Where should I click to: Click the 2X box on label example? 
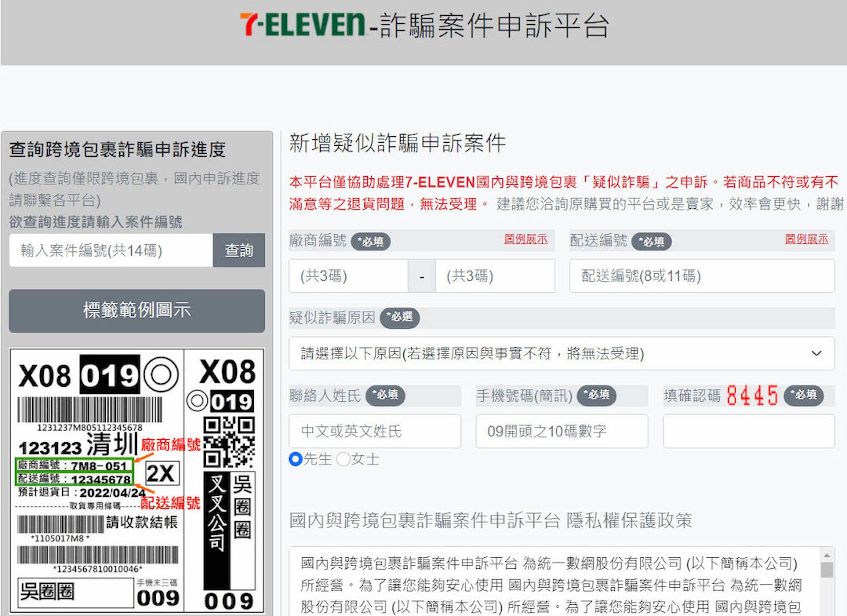[162, 473]
